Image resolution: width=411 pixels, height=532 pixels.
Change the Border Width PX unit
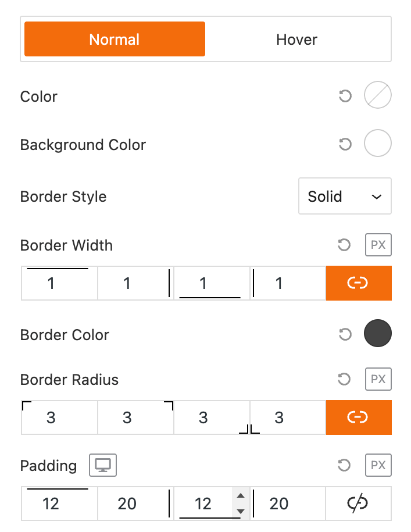(378, 245)
